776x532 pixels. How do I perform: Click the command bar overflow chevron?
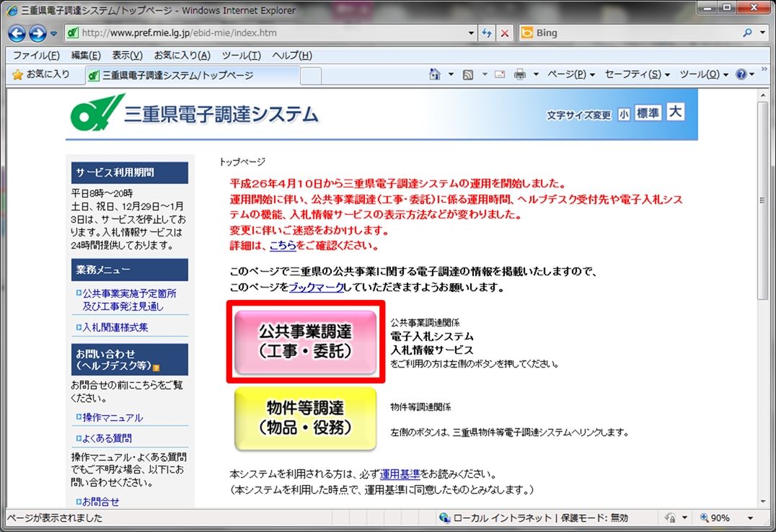coord(764,69)
